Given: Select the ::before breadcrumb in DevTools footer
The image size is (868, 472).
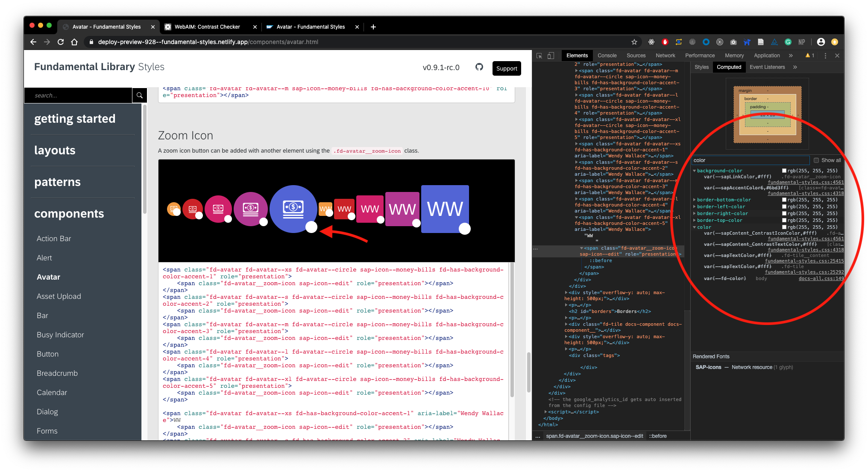Looking at the screenshot, I should pyautogui.click(x=658, y=436).
